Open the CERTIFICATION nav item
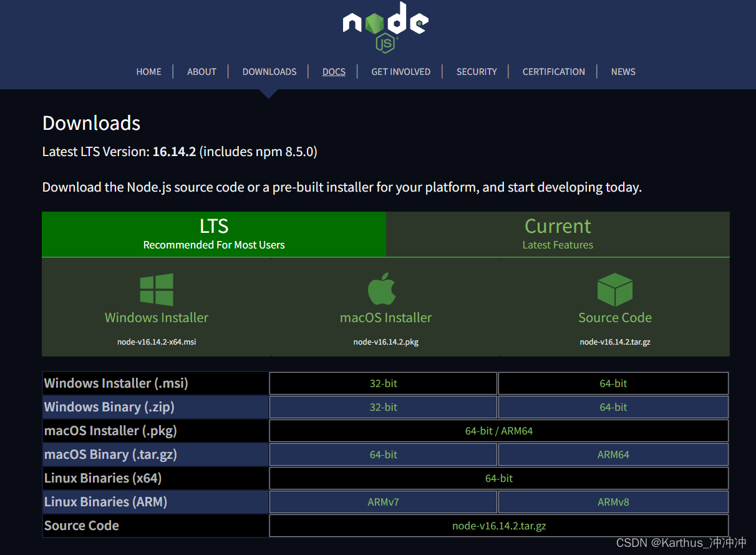This screenshot has height=555, width=756. point(554,72)
